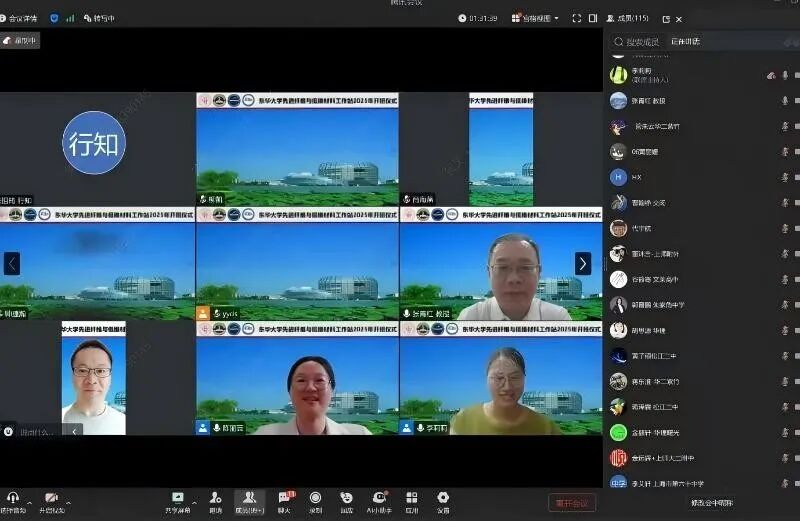Click the orange person icon on yyds tile
Viewport: 800px width, 521px height.
[203, 313]
